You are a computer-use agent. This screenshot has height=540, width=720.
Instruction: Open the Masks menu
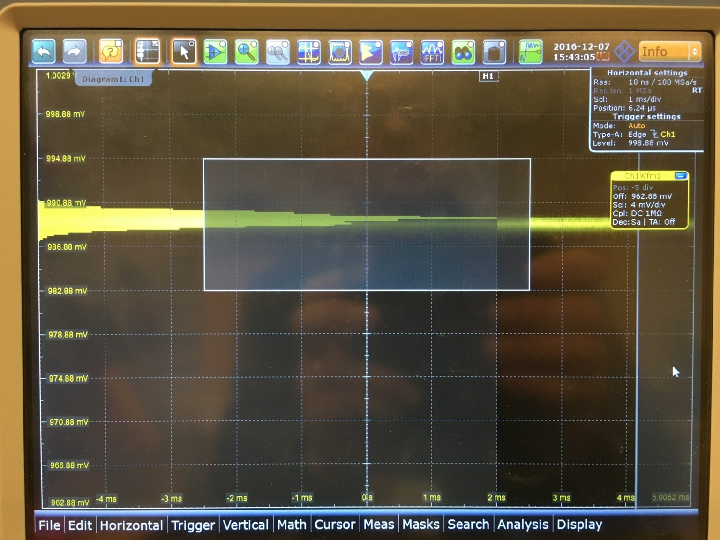(x=421, y=524)
